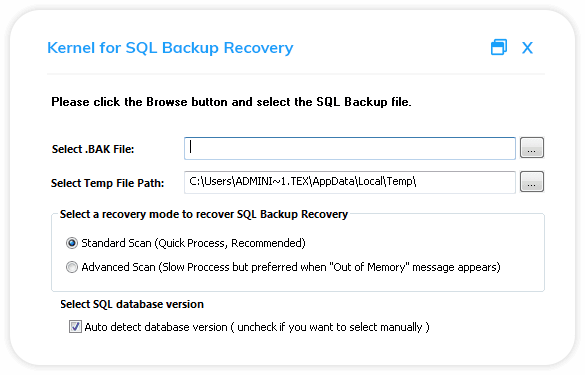Screen dimensions: 585x375
Task: Click inside the Temp File Path field
Action: point(350,182)
